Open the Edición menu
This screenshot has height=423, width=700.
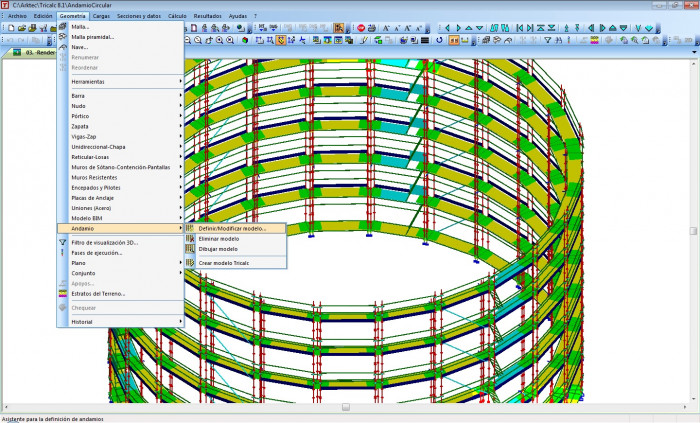[43, 16]
